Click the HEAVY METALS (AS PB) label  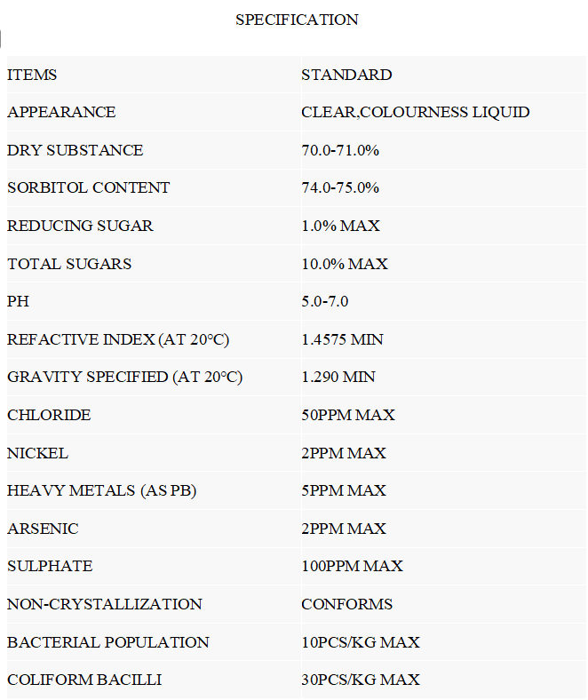tap(102, 490)
